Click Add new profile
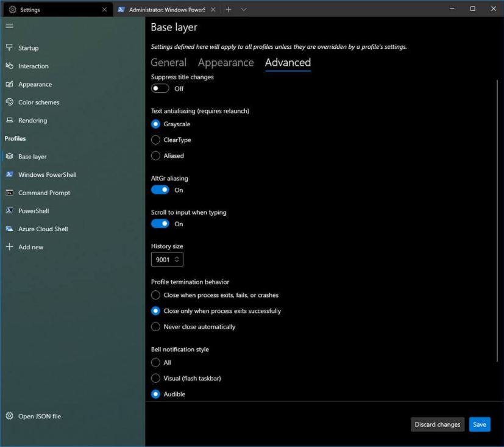This screenshot has height=447, width=504. [73, 246]
